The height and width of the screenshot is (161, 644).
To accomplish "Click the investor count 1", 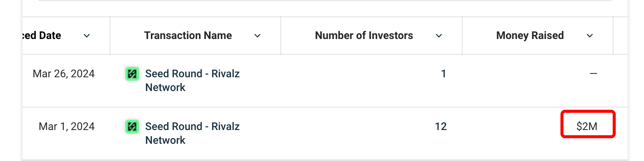I will pos(443,74).
